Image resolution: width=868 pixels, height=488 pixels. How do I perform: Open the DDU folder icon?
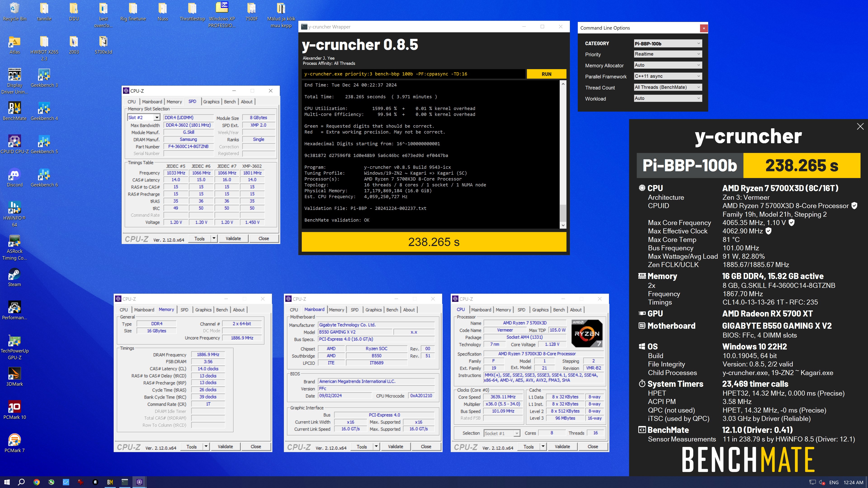coord(74,12)
